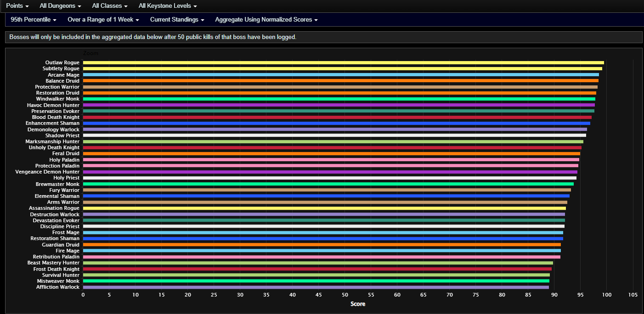Click the Beast Mastery Hunter label

pyautogui.click(x=53, y=263)
